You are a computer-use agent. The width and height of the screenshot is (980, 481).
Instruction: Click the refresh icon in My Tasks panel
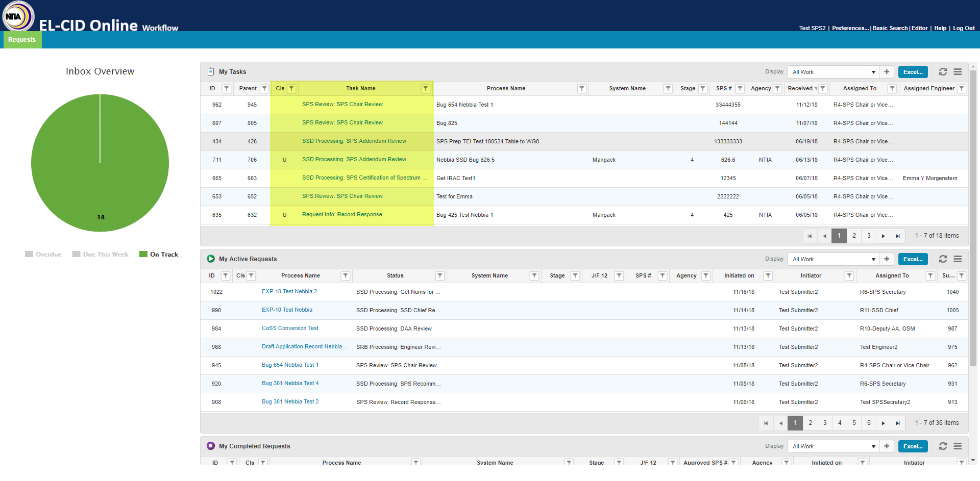[943, 72]
